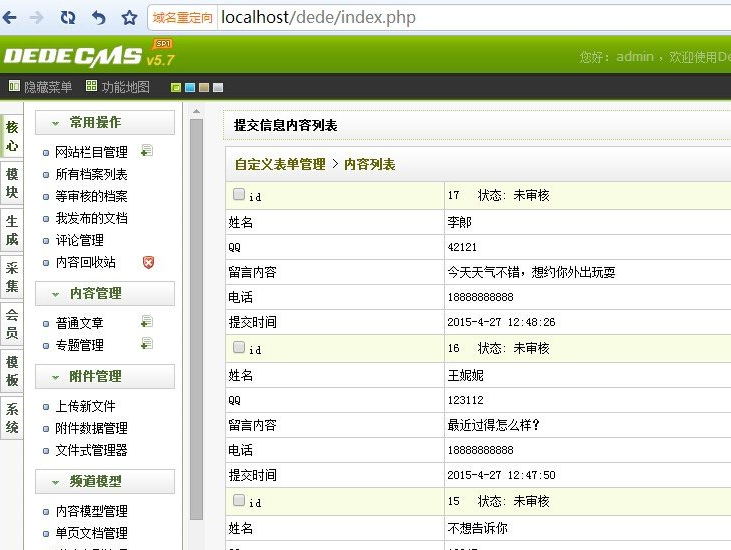The image size is (731, 550).
Task: Click the red shield icon beside 内容回收站
Action: [148, 262]
